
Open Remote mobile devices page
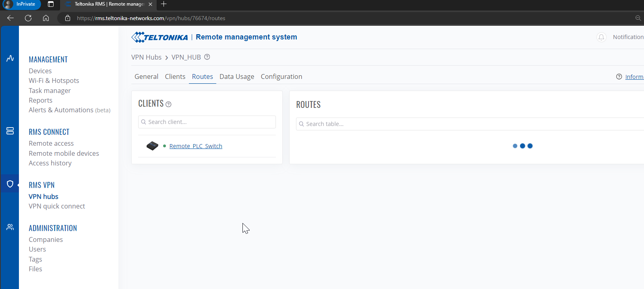pyautogui.click(x=64, y=153)
